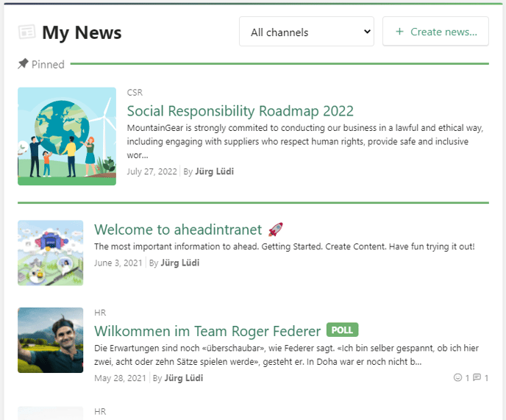506x420 pixels.
Task: Click the rocket emoji after Welcome to aheadintranet
Action: click(x=276, y=229)
